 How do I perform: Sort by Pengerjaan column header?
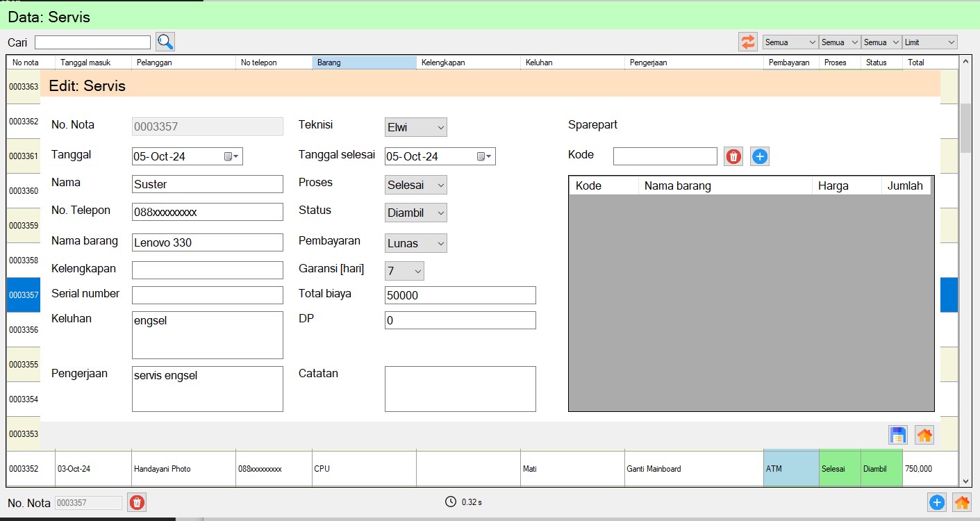coord(695,63)
